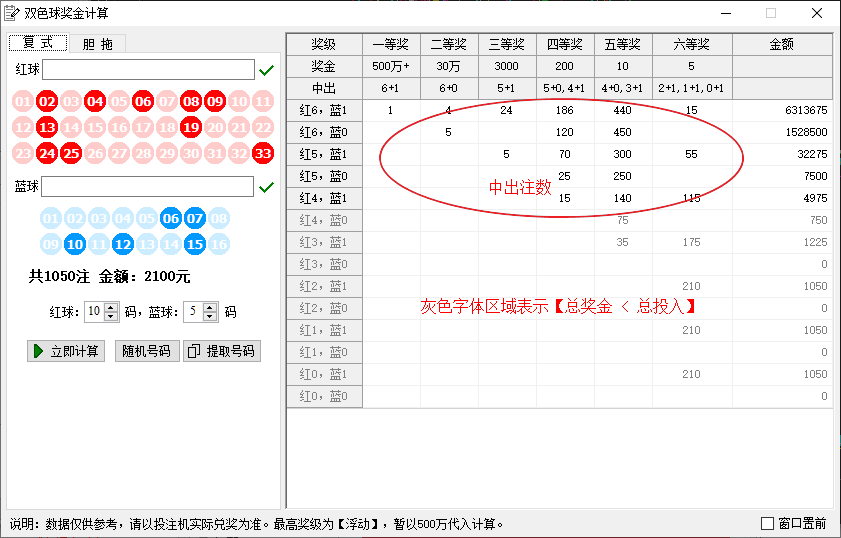Click the green checkmark beside red ball input
The width and height of the screenshot is (841, 538).
coord(266,70)
